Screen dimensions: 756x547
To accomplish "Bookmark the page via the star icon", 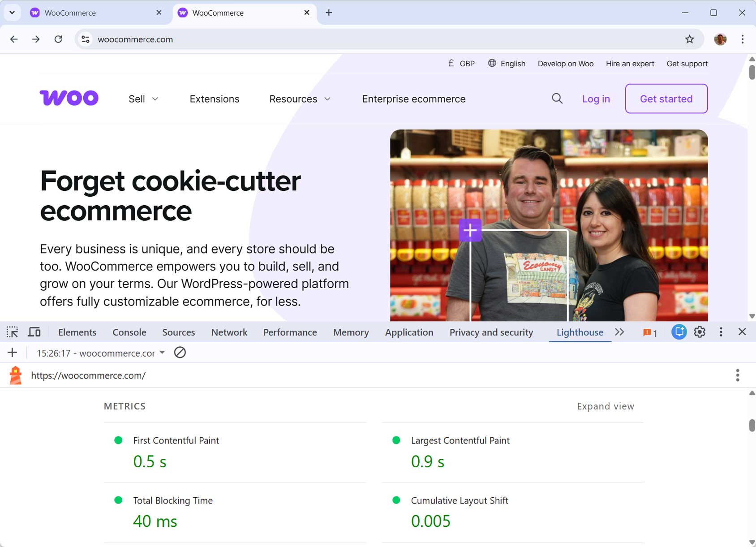I will [x=690, y=39].
